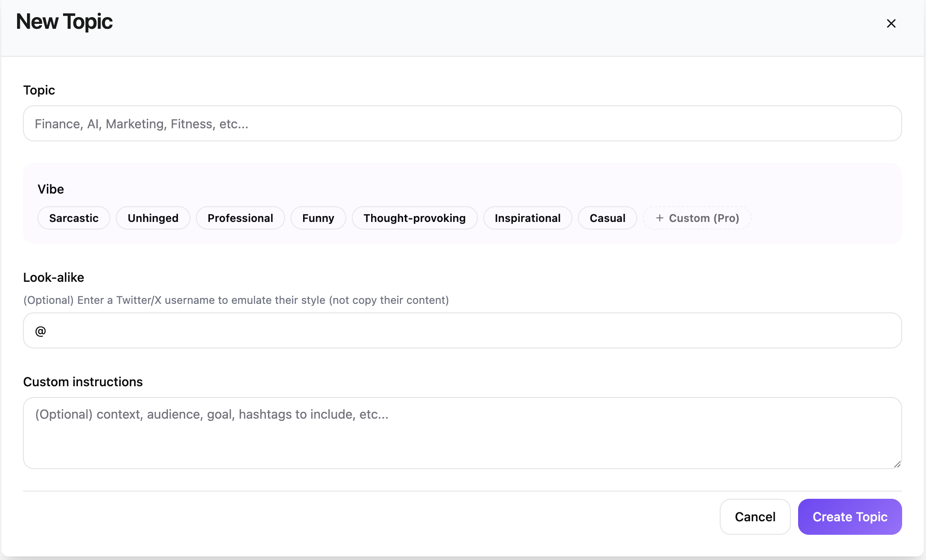Click the Create Topic button
Viewport: 926px width, 560px height.
(x=849, y=517)
